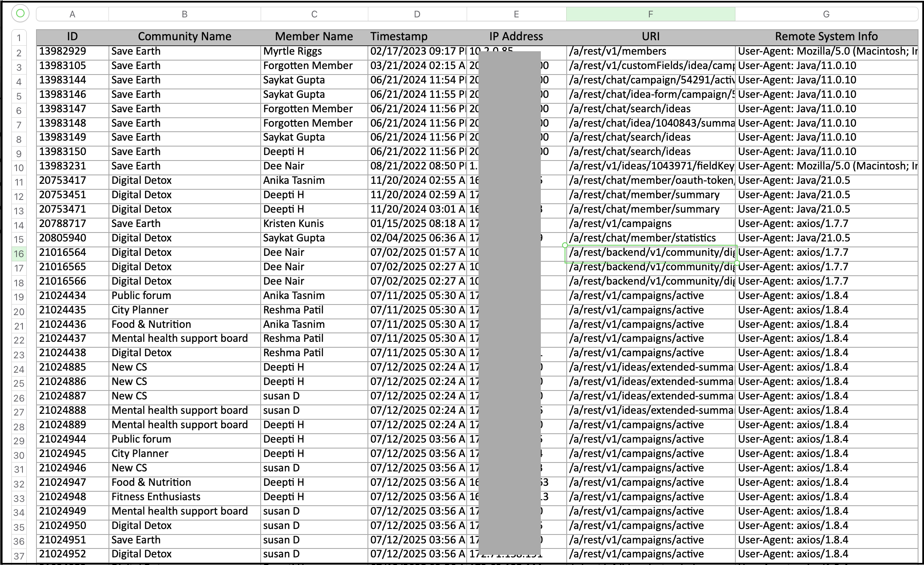Select column E header
This screenshot has width=924, height=565.
point(516,14)
